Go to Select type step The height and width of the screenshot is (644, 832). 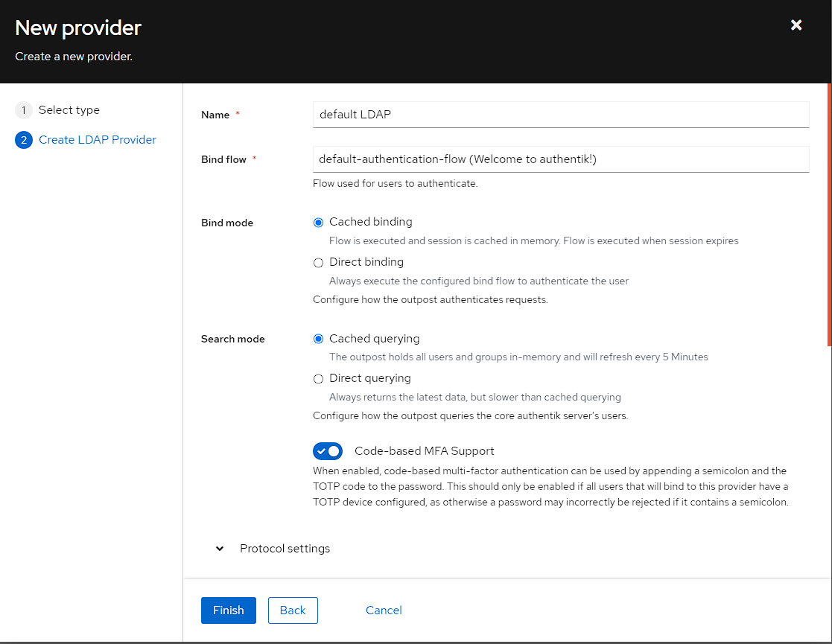tap(69, 110)
